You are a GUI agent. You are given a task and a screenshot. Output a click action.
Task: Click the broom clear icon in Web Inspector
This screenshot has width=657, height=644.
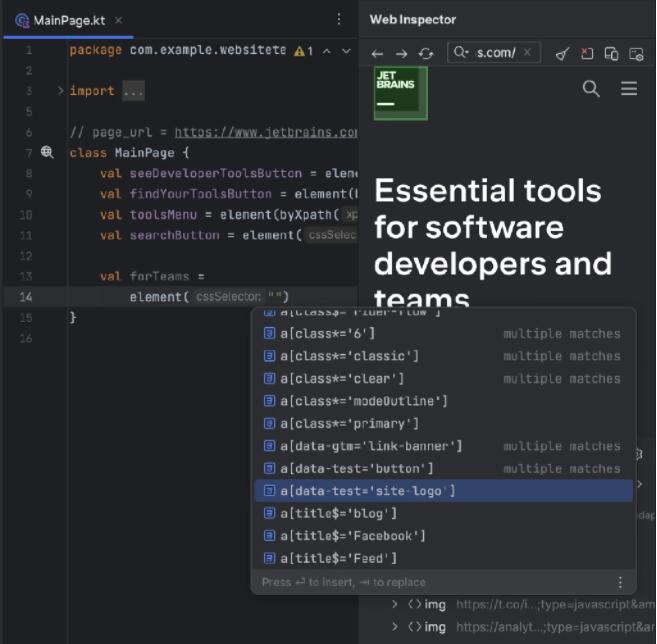[562, 53]
